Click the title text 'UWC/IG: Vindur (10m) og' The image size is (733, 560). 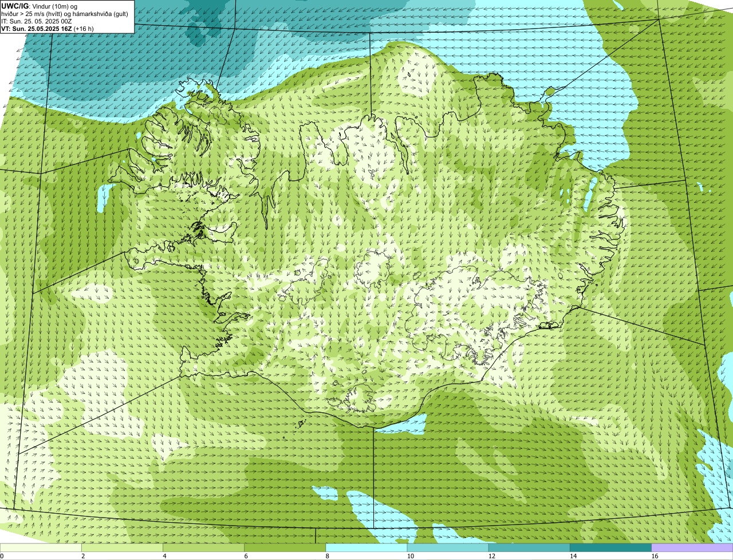point(39,6)
